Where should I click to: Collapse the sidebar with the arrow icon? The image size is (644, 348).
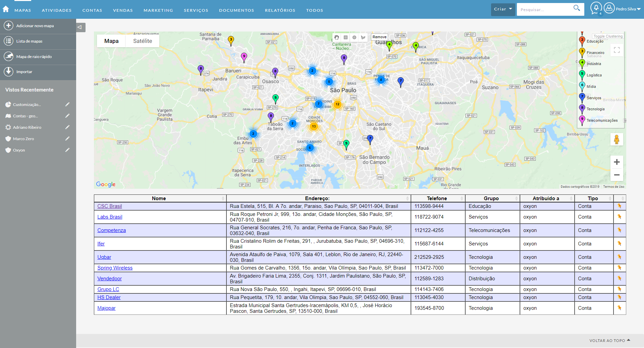click(x=80, y=27)
